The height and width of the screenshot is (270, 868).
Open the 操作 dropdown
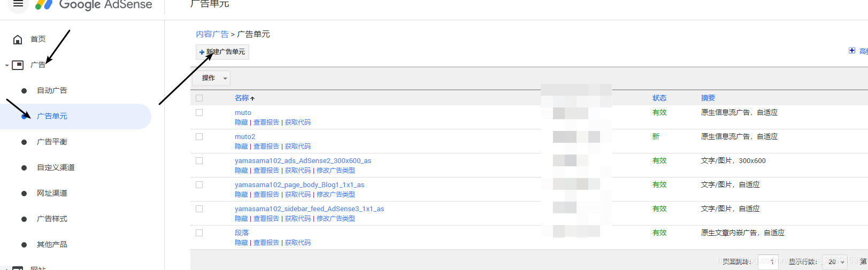coord(211,78)
